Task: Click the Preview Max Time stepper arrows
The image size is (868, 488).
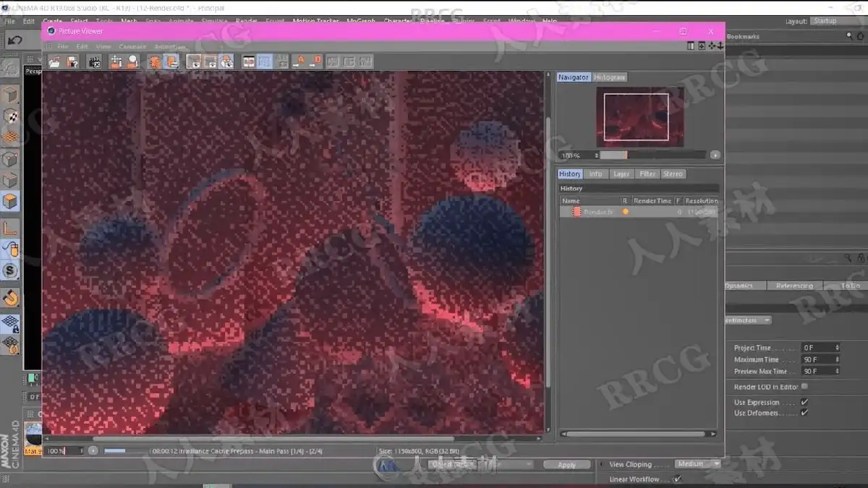Action: [837, 371]
